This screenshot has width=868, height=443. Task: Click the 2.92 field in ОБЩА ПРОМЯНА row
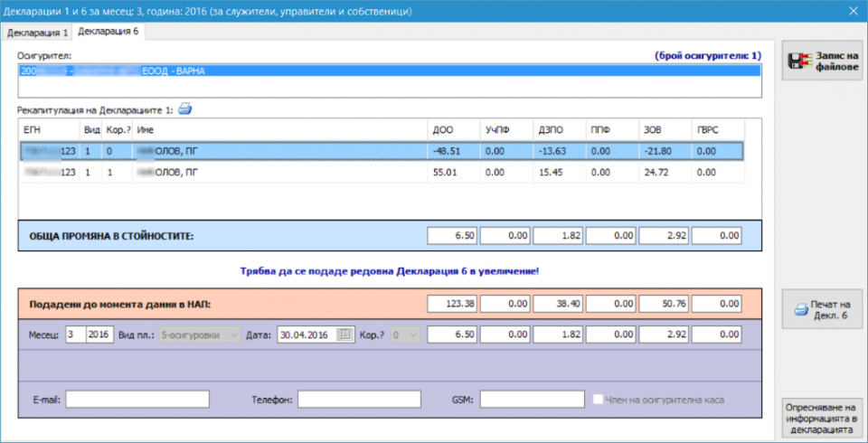(665, 236)
